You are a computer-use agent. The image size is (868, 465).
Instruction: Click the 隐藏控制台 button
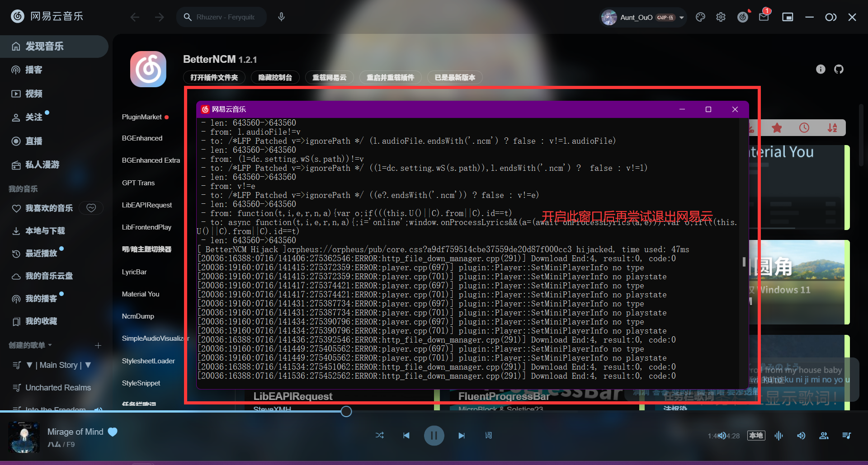(x=275, y=77)
